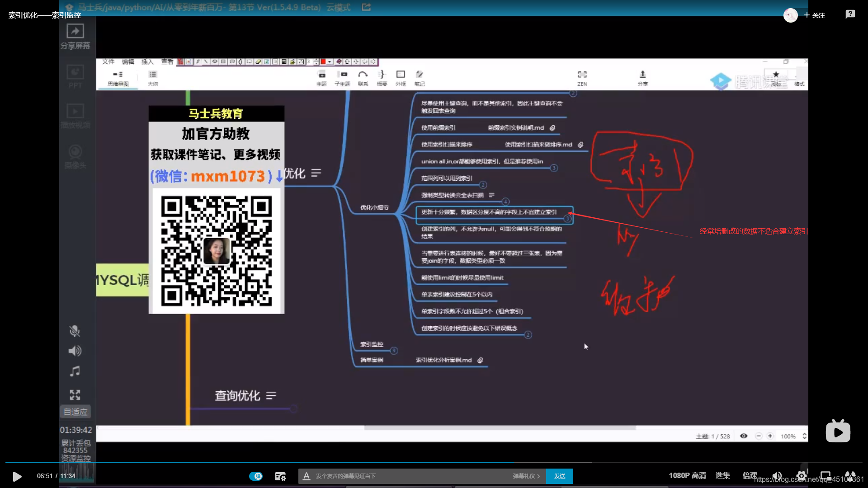Click the 外框 boundary toolbar icon
Viewport: 868px width, 488px height.
tap(401, 78)
